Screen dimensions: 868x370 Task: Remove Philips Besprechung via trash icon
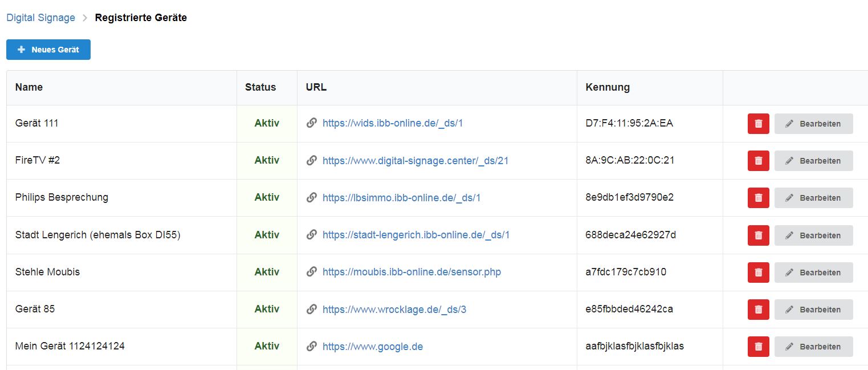(758, 198)
